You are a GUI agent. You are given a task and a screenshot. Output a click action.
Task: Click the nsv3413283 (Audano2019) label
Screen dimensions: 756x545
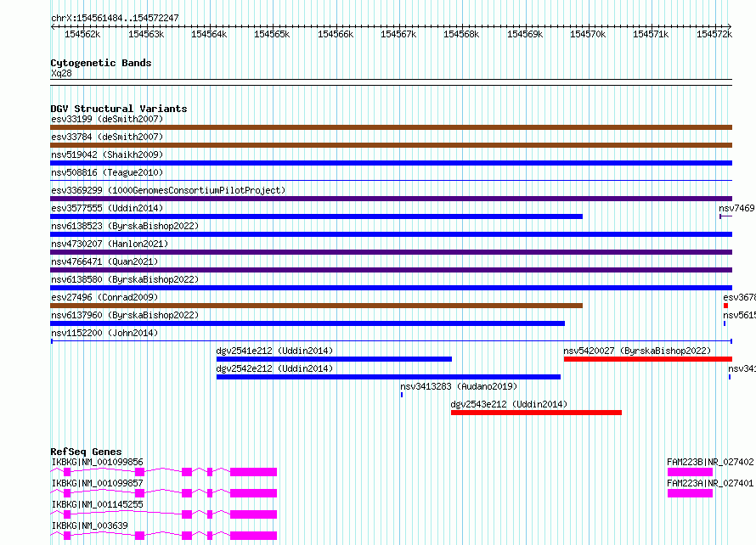tap(459, 386)
